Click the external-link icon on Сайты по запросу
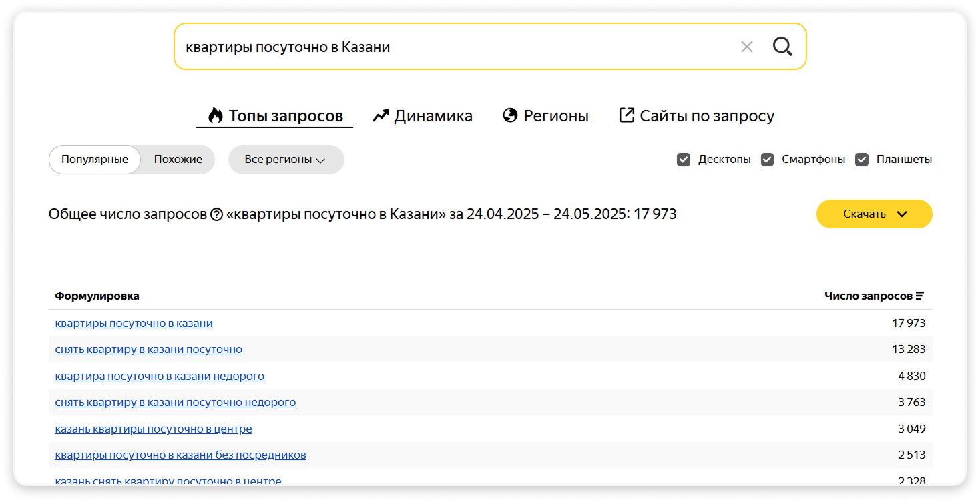Viewport: 980px width, 502px height. coord(626,115)
